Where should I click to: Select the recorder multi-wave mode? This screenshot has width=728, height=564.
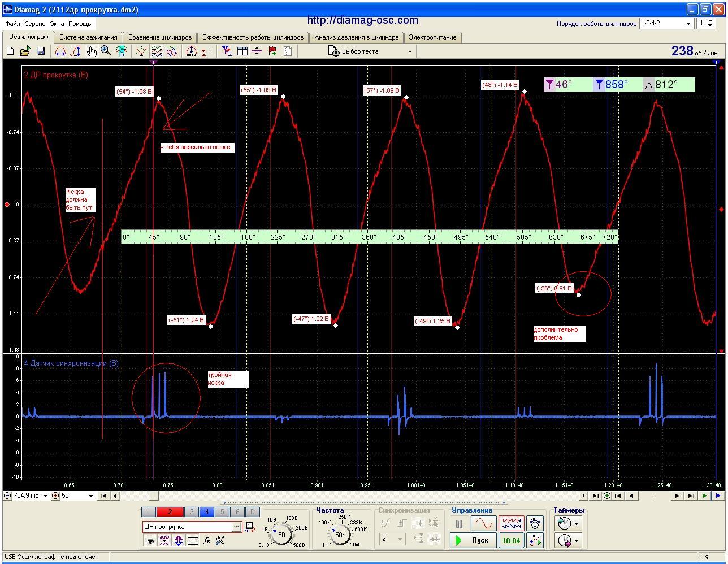511,523
